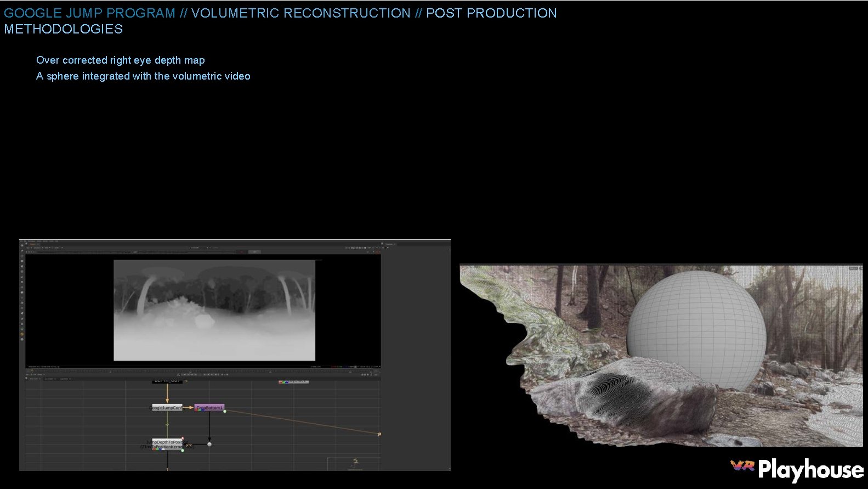868x489 pixels.
Task: Select the purple CropBottom1 node
Action: pyautogui.click(x=209, y=408)
